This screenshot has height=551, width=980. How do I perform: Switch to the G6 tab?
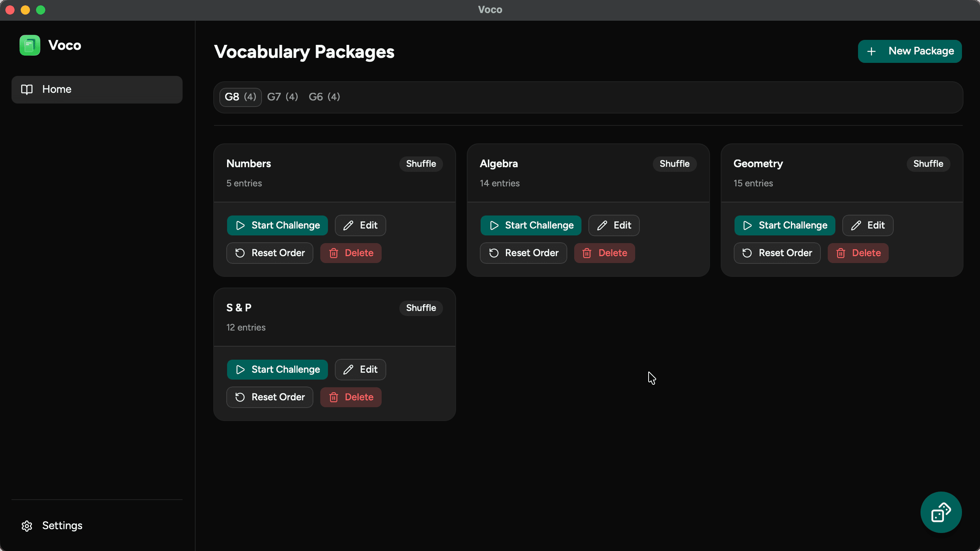click(x=324, y=97)
